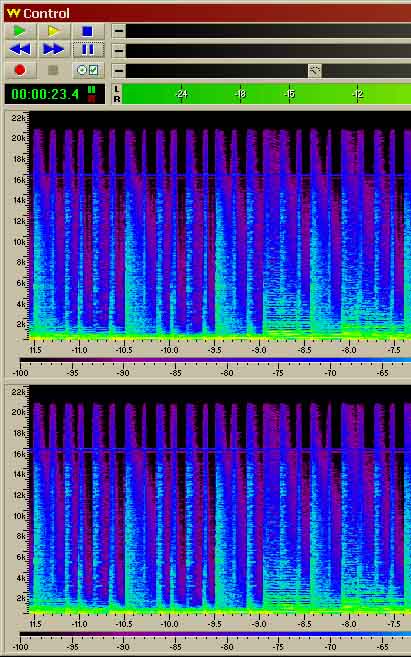Click the -80 mark on the lower color scale

pos(227,647)
